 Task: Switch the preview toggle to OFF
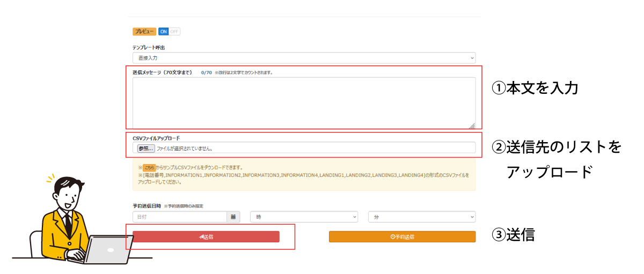tap(175, 32)
